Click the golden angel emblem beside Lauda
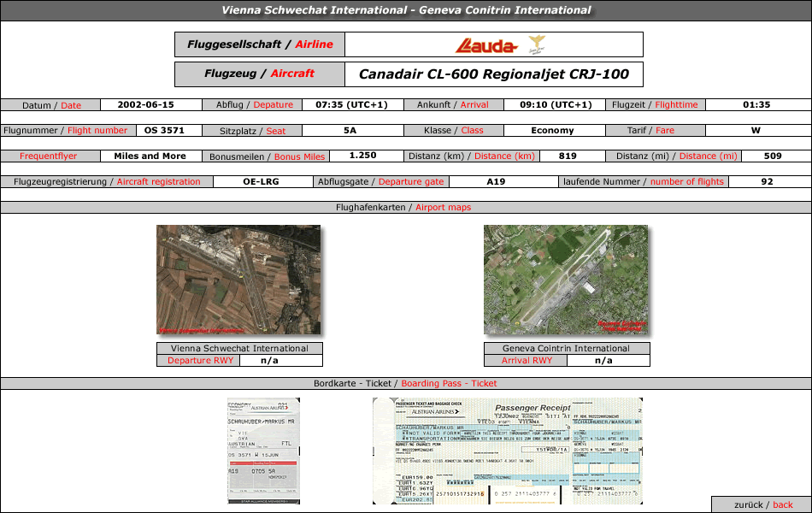Screen dimensions: 812x513 (537, 44)
